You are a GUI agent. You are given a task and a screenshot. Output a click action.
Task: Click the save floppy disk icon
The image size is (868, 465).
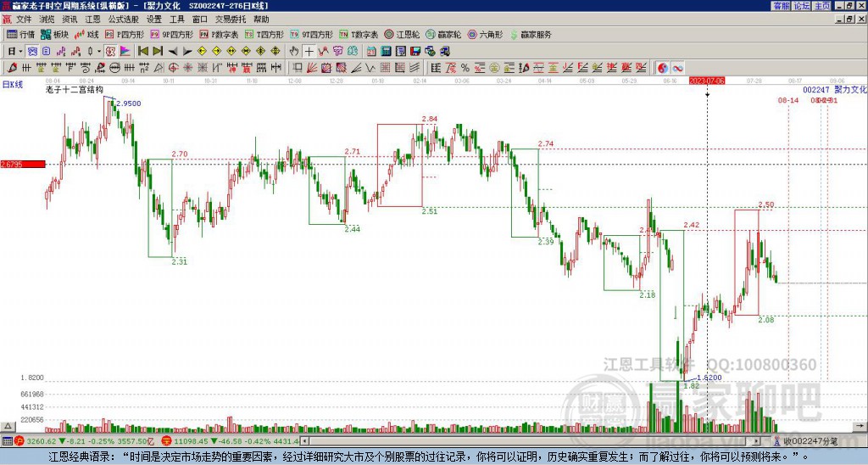415,52
